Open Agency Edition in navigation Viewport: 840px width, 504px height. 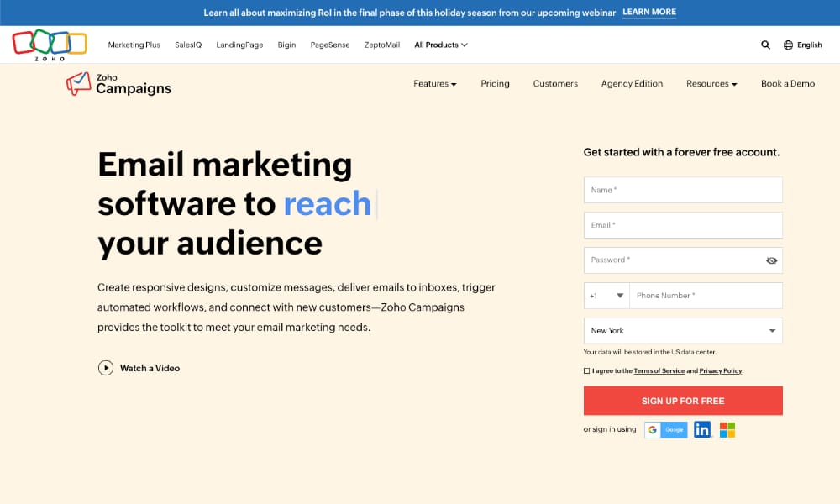click(x=633, y=83)
